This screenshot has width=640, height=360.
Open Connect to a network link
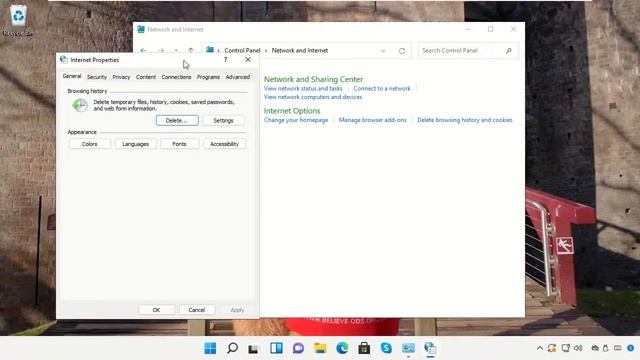[382, 88]
